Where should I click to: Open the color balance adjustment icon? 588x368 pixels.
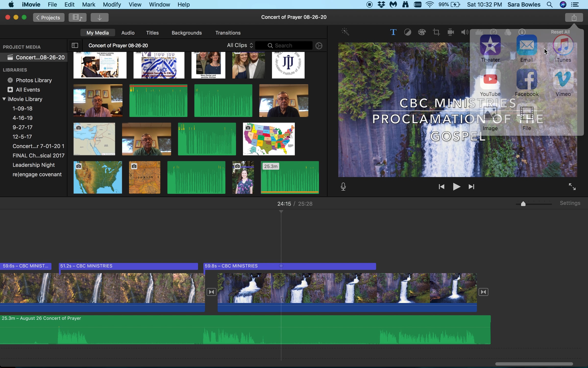point(407,32)
